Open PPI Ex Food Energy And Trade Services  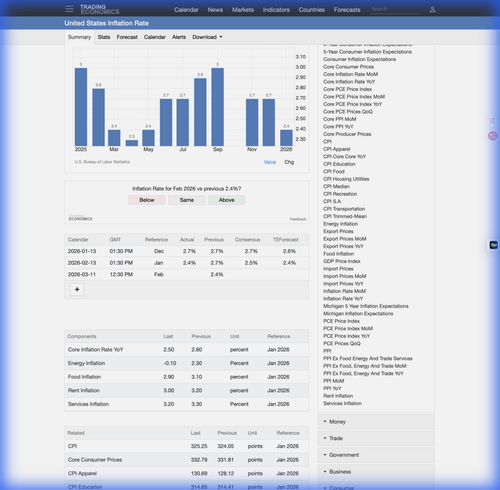coord(368,359)
